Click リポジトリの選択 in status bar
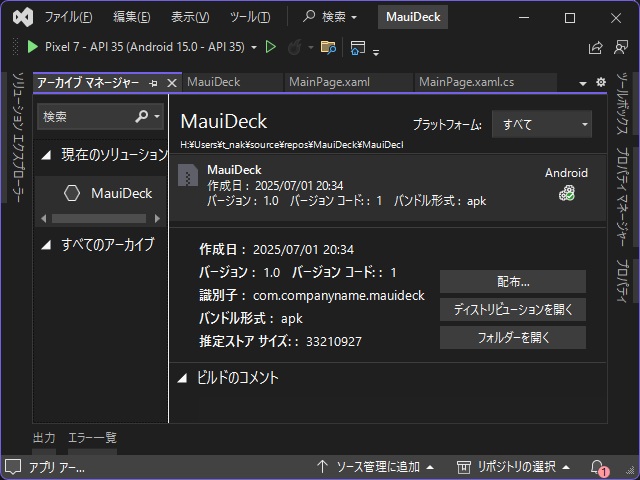Image resolution: width=640 pixels, height=480 pixels. point(516,467)
